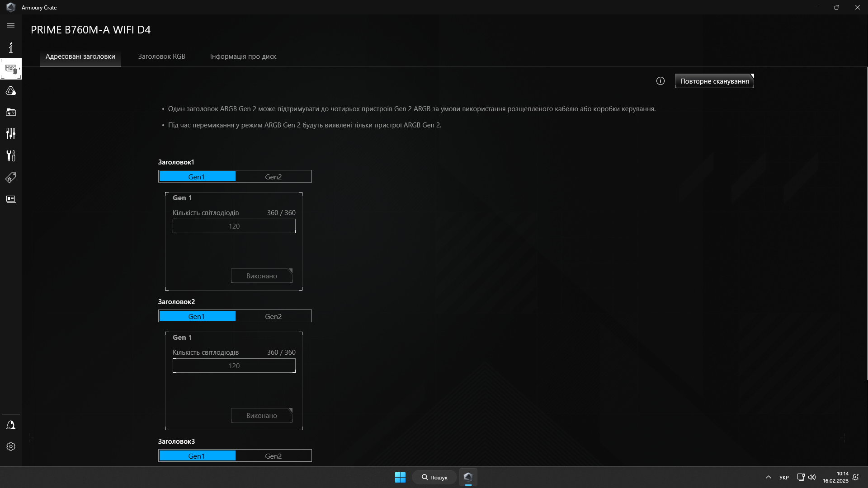
Task: Open the Tools wrench sidebar icon
Action: point(11,155)
